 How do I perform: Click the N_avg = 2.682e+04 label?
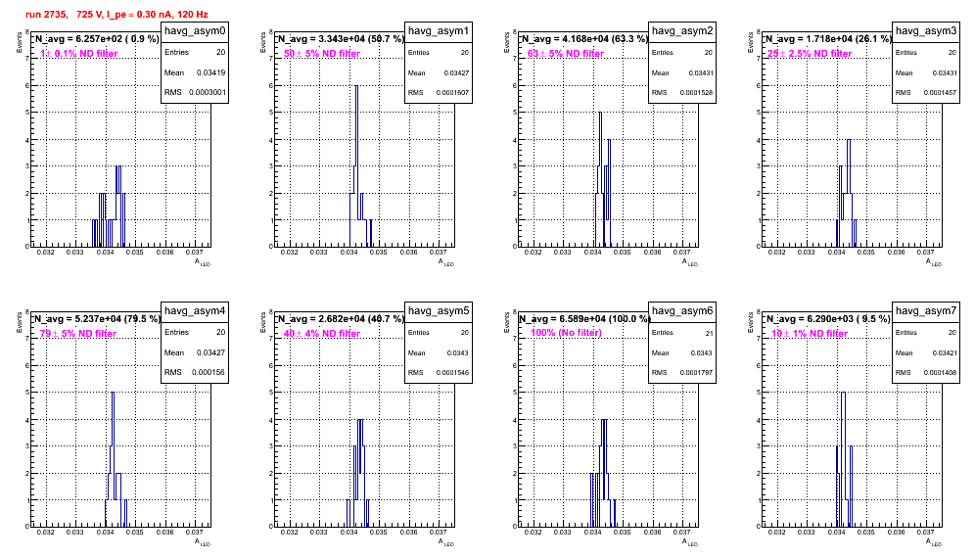341,318
